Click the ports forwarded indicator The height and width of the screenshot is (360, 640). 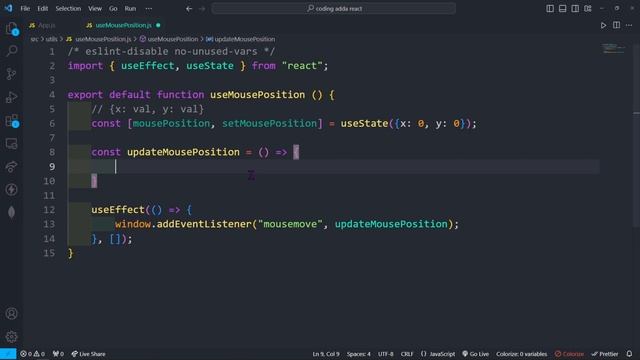(58, 354)
